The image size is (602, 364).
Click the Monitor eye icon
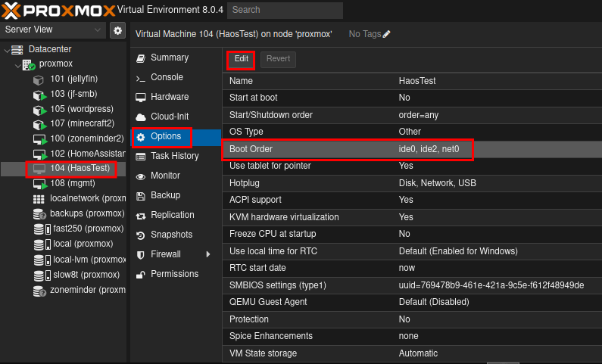141,176
